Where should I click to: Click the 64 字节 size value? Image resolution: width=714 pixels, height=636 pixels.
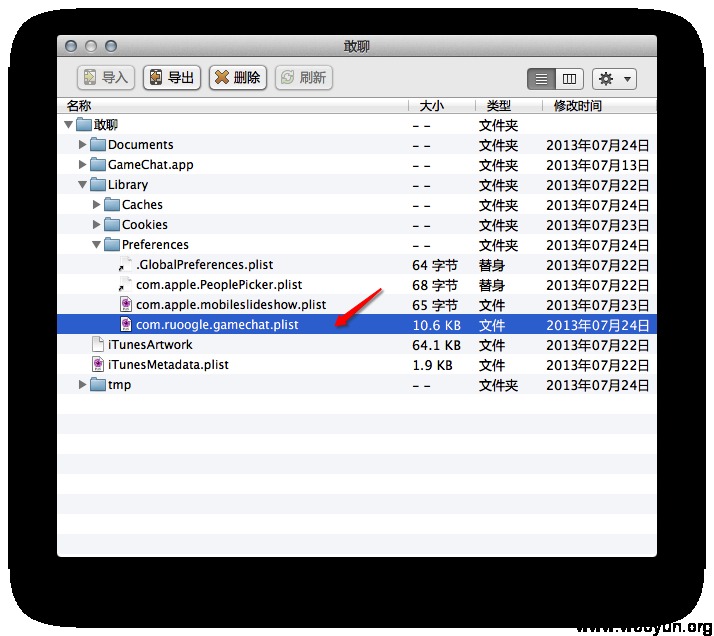tap(435, 265)
